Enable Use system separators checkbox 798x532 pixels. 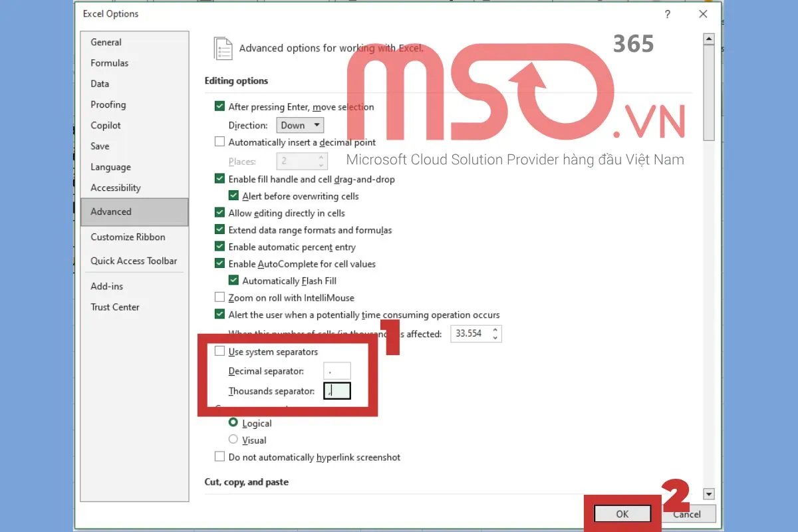coord(219,352)
